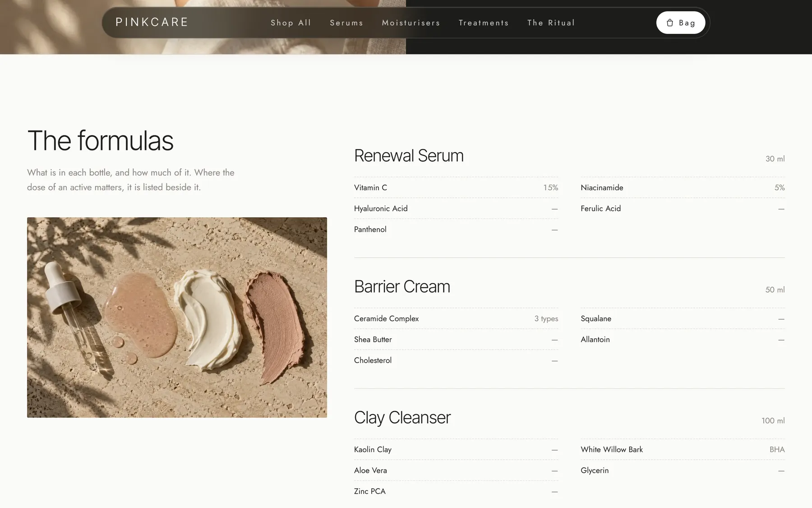Click the shopping bag icon

coord(670,23)
